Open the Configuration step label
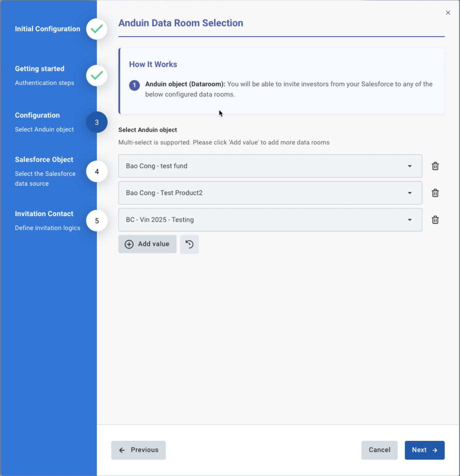 coord(37,115)
